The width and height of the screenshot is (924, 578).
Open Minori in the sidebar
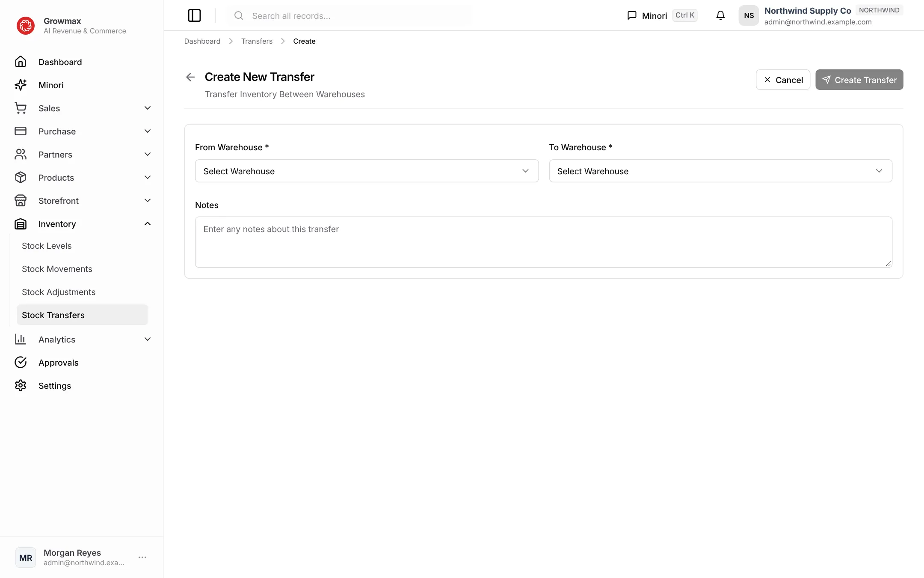point(51,85)
